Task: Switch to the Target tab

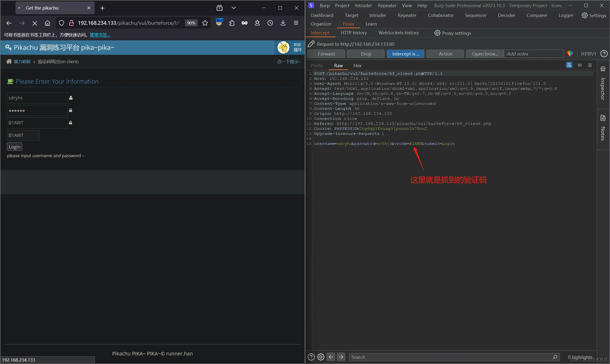Action: 351,15
